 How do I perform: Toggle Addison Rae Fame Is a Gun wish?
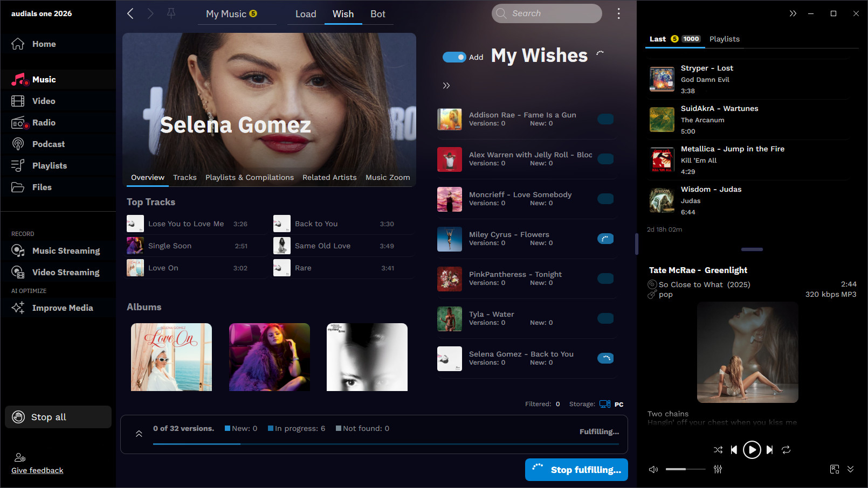click(605, 119)
